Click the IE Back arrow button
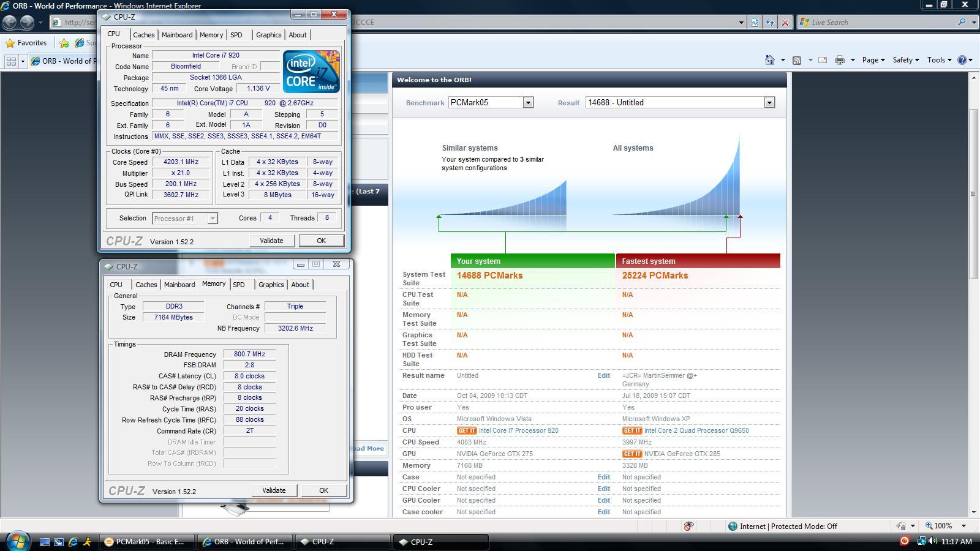The height and width of the screenshot is (551, 980). pyautogui.click(x=10, y=22)
